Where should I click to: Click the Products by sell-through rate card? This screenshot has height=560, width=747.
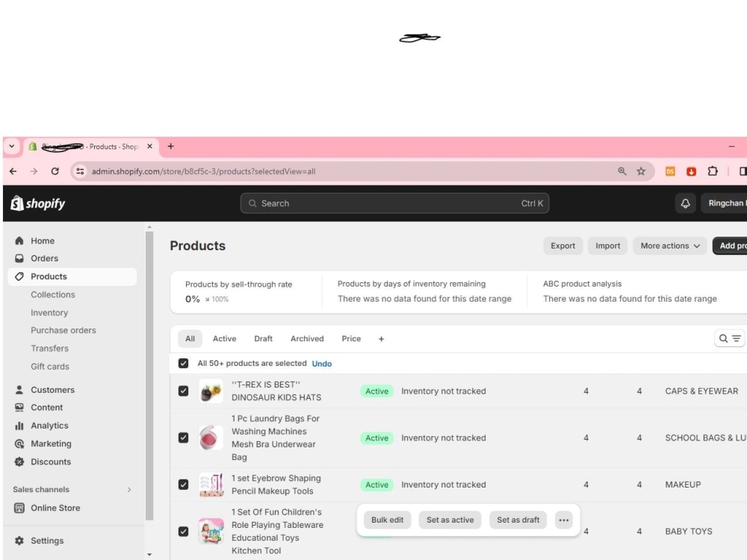(x=246, y=291)
